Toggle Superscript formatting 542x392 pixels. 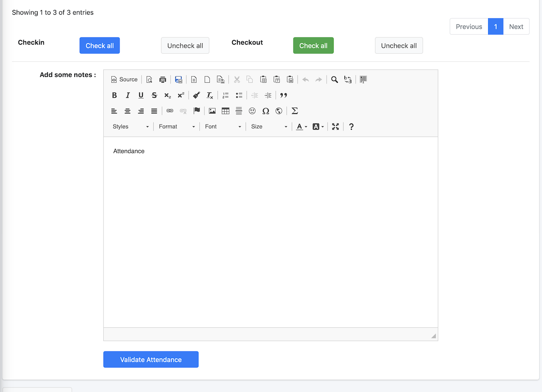(181, 96)
